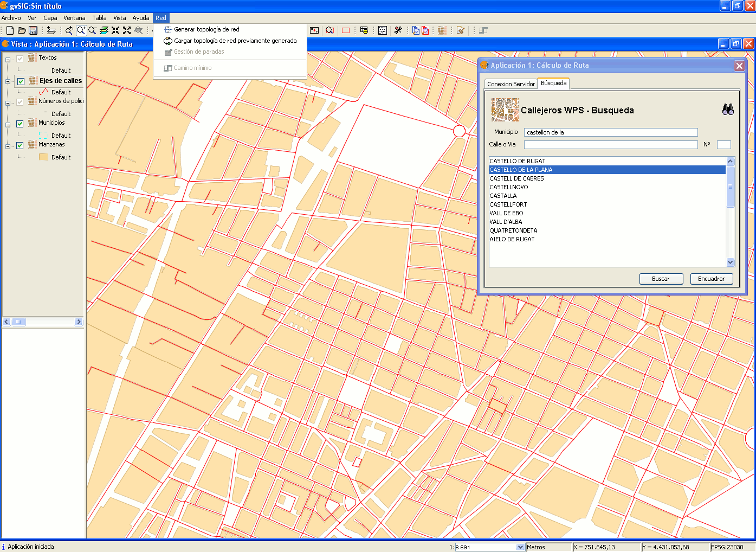Viewport: 756px width, 552px height.
Task: Click the Nº number field
Action: point(724,145)
